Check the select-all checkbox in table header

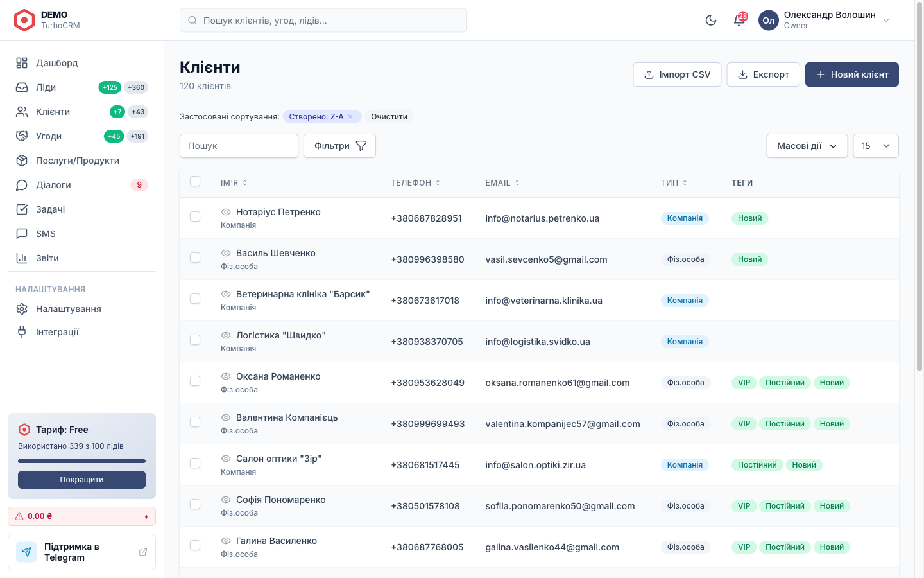(195, 181)
